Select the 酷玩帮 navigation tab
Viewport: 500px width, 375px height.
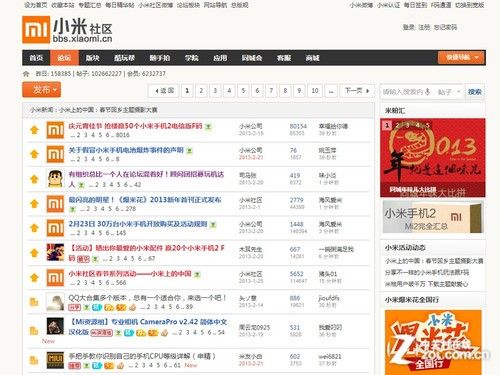(124, 58)
